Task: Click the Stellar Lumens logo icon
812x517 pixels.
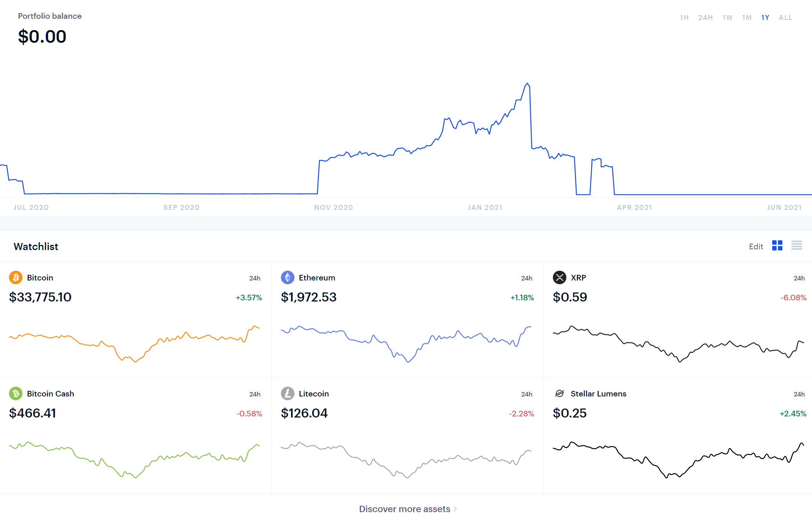Action: pyautogui.click(x=559, y=393)
